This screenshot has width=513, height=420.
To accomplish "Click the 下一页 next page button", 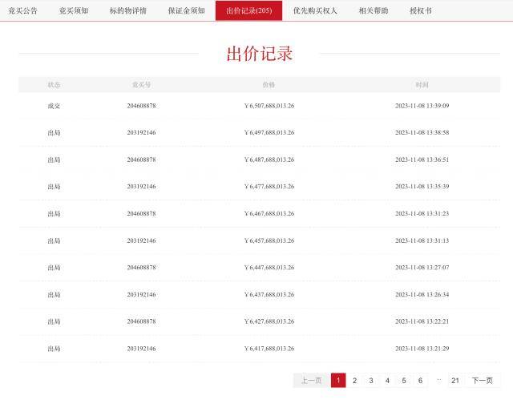I will (x=483, y=381).
